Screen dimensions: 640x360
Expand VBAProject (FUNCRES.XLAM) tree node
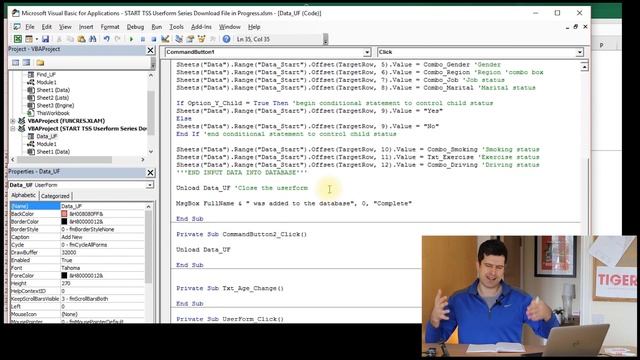(13, 121)
